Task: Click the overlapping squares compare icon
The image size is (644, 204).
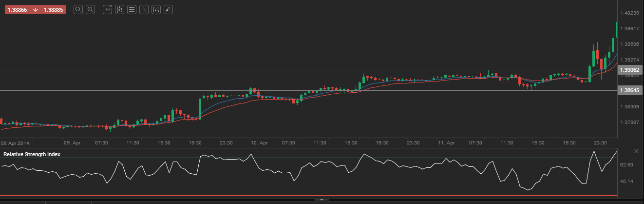Action: (144, 10)
